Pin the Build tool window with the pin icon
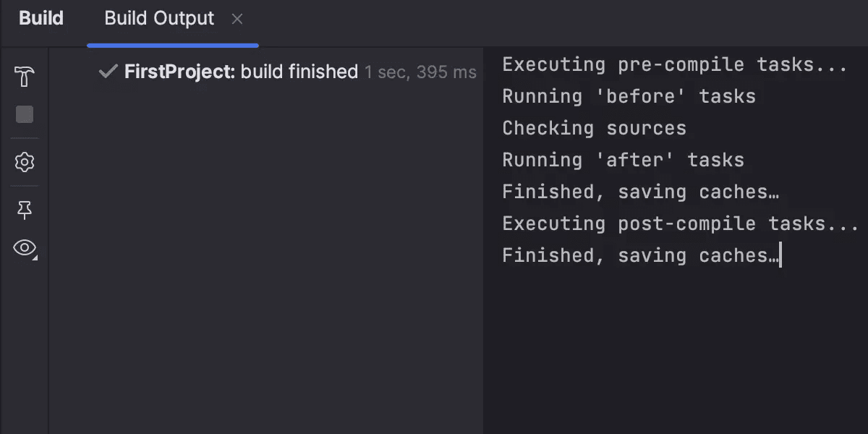The height and width of the screenshot is (434, 868). point(24,209)
